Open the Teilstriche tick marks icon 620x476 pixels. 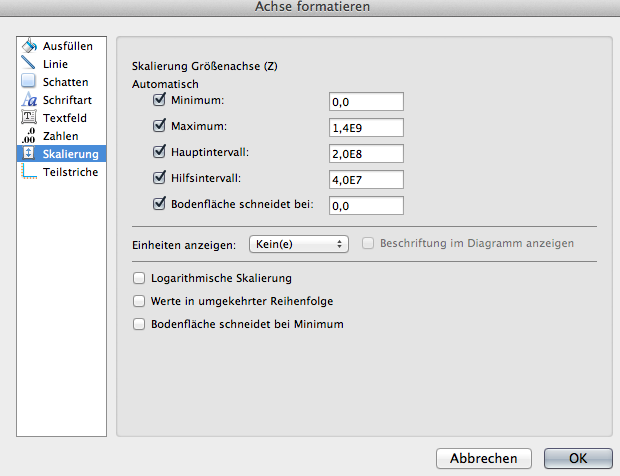(x=29, y=172)
